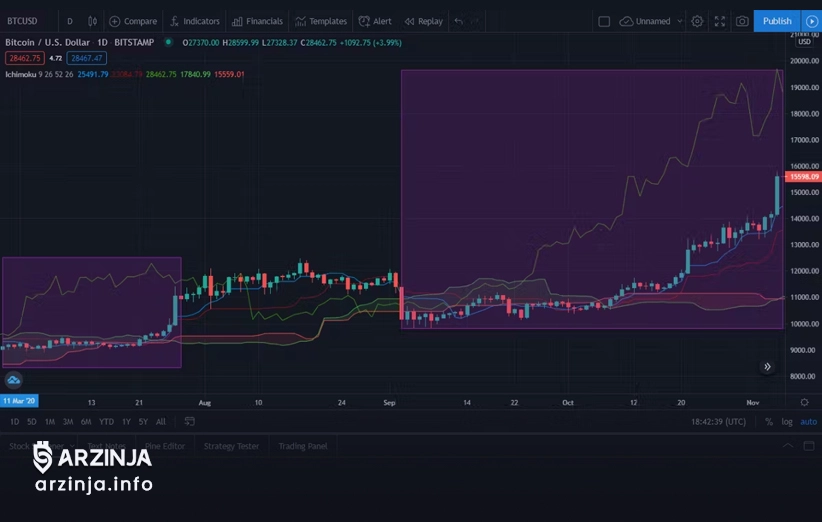The height and width of the screenshot is (522, 822).
Task: Open Compare symbol dialog
Action: click(x=133, y=21)
